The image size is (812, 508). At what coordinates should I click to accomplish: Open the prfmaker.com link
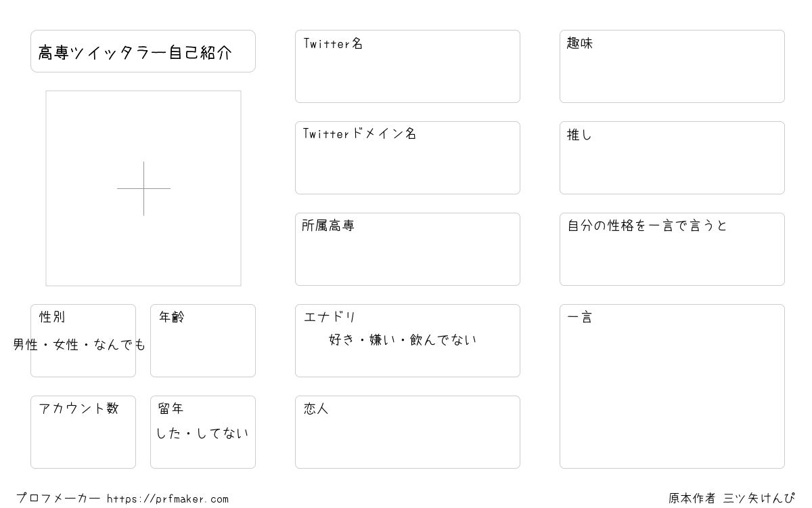168,499
